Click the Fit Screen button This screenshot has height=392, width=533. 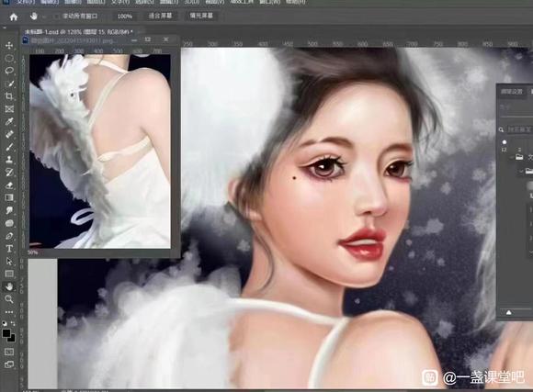coord(160,16)
